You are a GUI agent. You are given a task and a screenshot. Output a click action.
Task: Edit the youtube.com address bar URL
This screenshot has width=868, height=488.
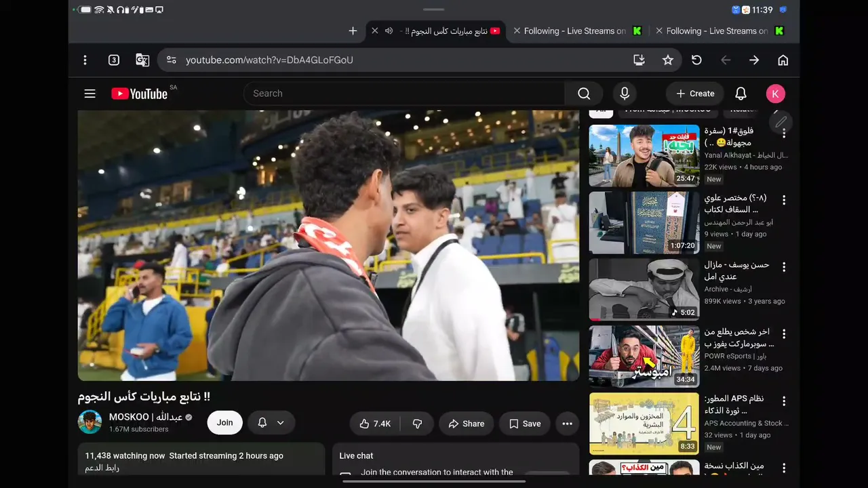tap(269, 60)
